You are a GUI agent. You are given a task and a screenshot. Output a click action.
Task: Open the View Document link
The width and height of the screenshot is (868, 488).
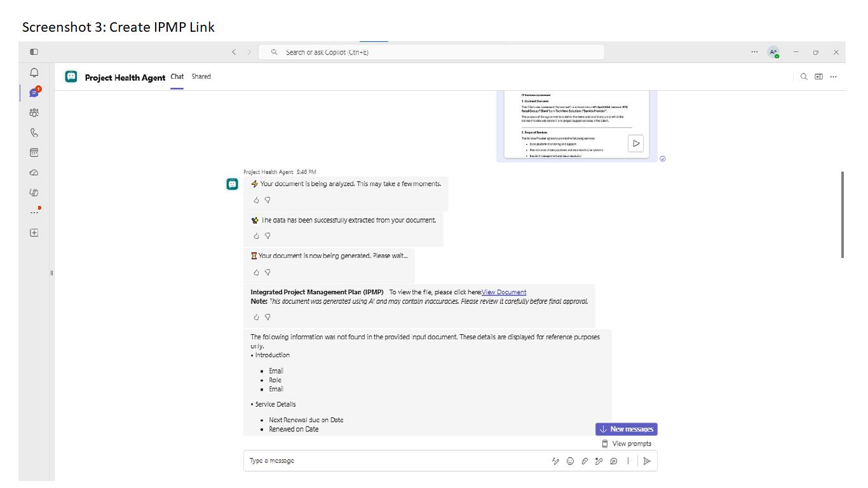[x=504, y=292]
